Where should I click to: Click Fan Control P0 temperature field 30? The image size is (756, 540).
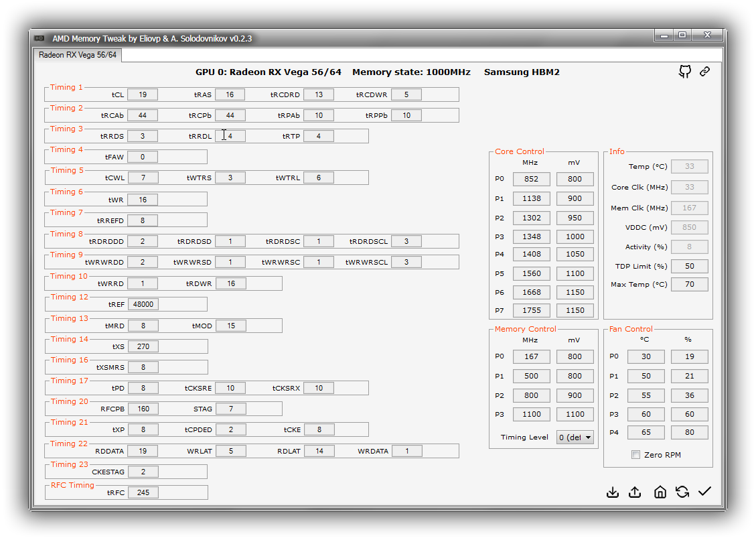(x=646, y=356)
